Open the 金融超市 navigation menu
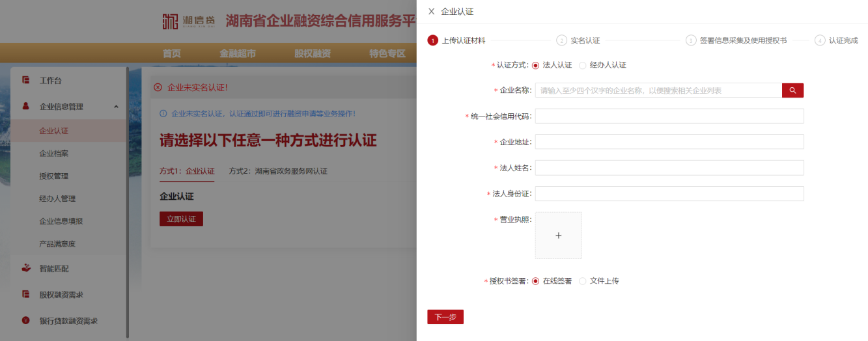Viewport: 868px width, 341px height. (x=238, y=53)
